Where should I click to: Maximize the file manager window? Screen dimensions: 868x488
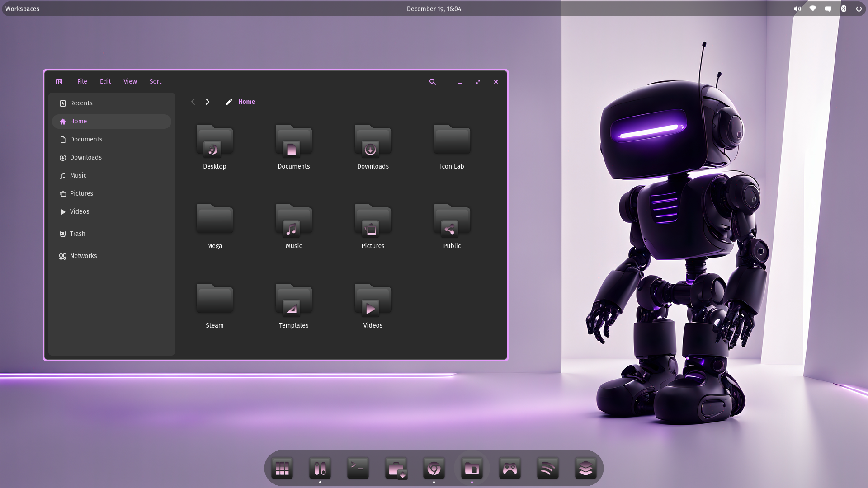tap(478, 82)
